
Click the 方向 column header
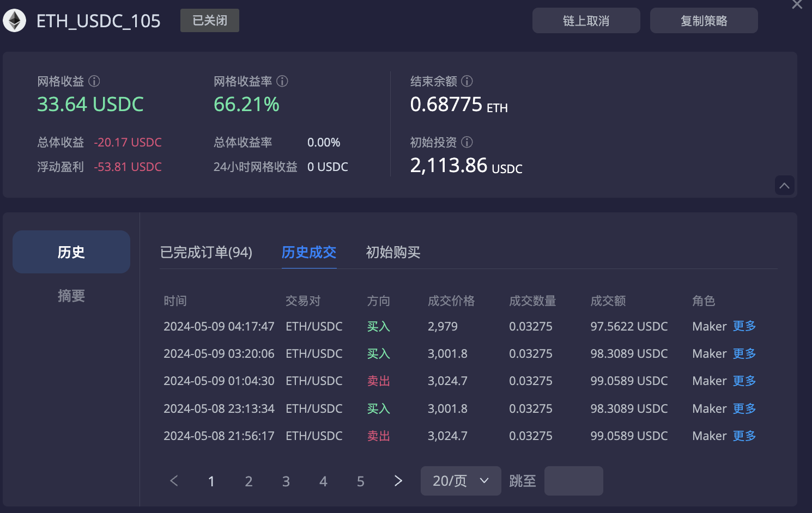(x=379, y=301)
